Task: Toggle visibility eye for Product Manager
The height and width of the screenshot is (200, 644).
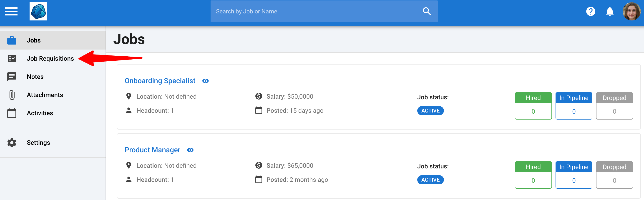Action: pos(190,150)
